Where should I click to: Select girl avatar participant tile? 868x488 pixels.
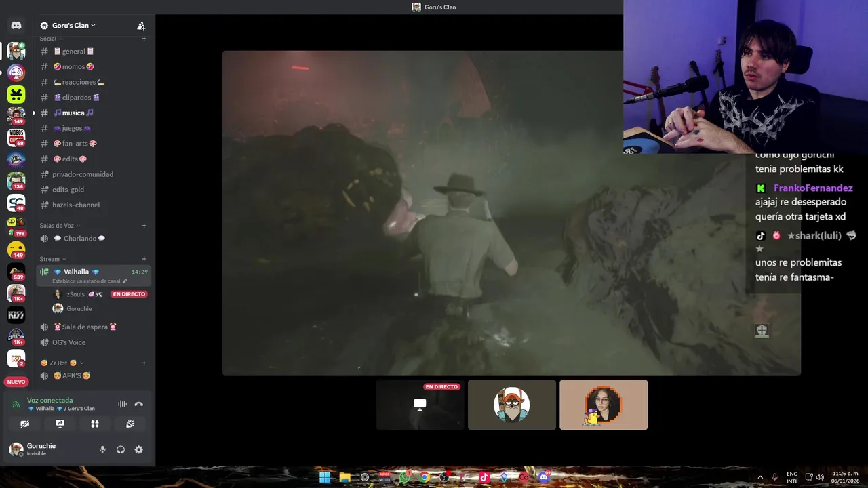pos(604,405)
